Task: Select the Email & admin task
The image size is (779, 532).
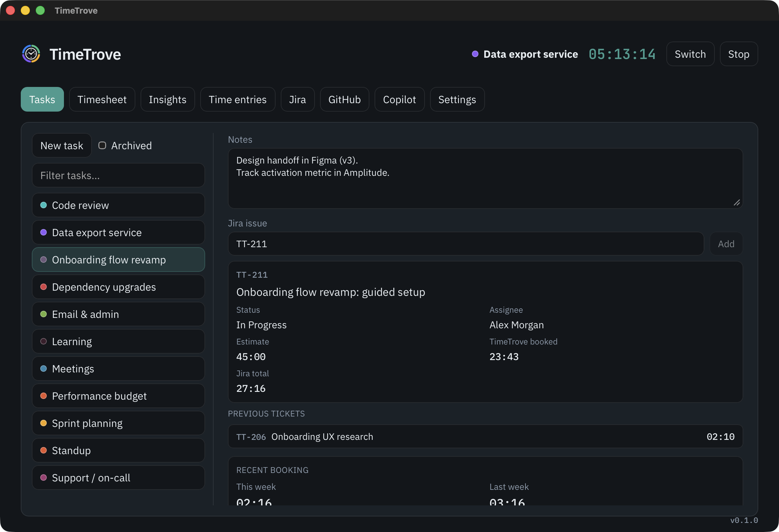Action: [118, 314]
